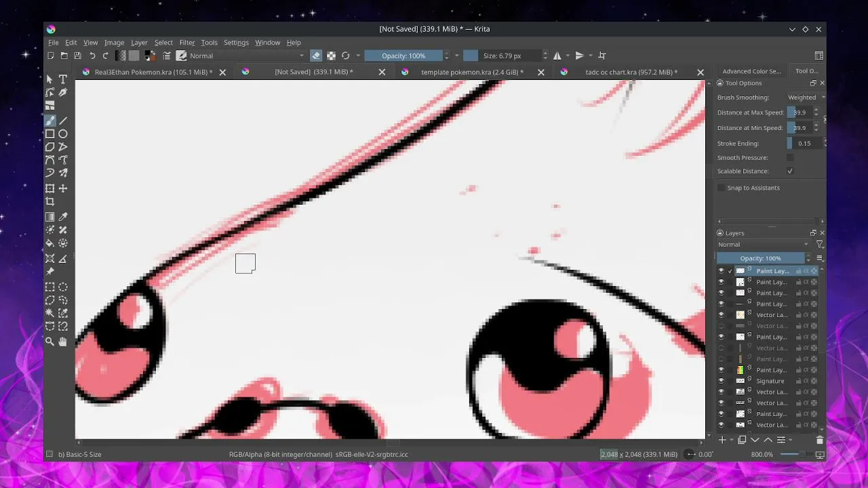Open the layer properties dropdown arrow
The image size is (868, 488).
(790, 440)
